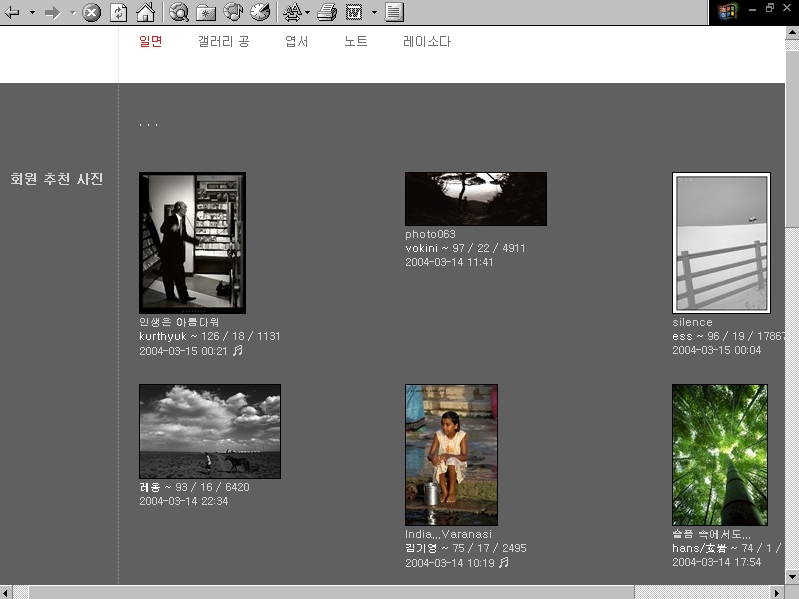The height and width of the screenshot is (599, 799).
Task: Click the horizontal scrollbar track
Action: point(700,591)
